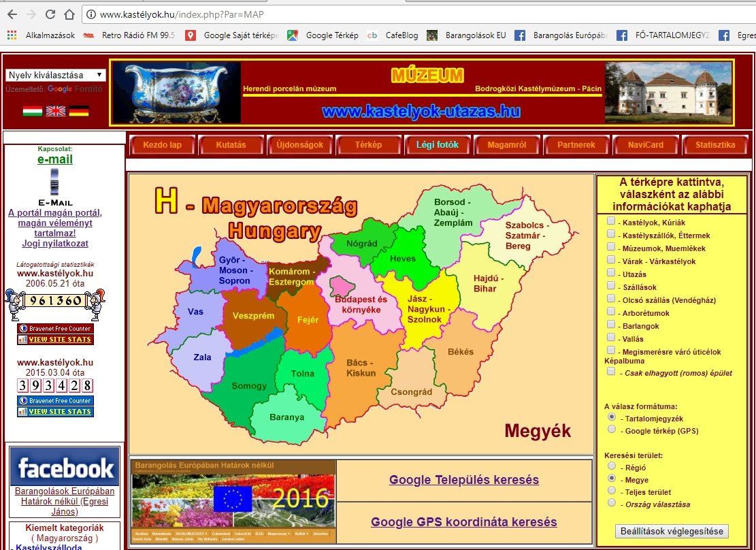756x550 pixels.
Task: Click the browser address bar
Action: [x=408, y=14]
